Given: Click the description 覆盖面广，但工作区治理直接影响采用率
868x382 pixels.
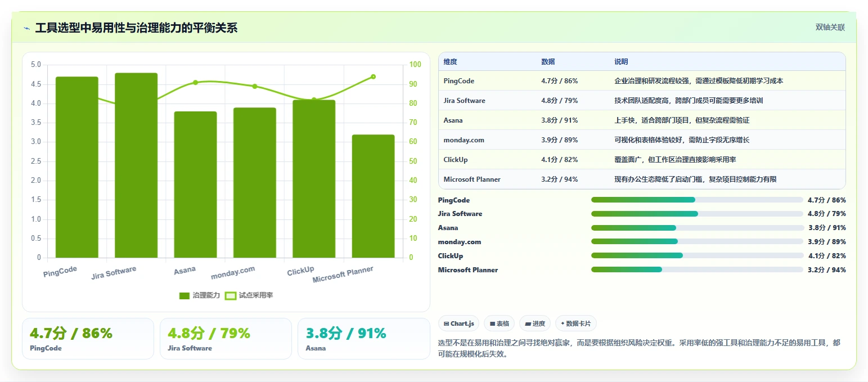Looking at the screenshot, I should click(675, 160).
